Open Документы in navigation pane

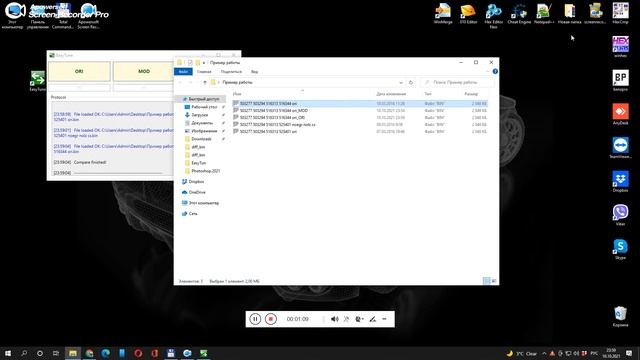coord(202,123)
